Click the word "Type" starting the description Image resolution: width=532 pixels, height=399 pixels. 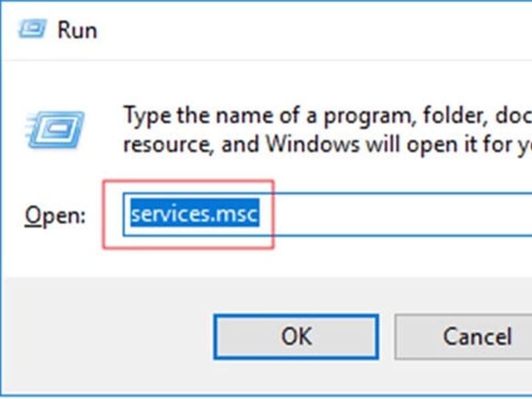[x=148, y=116]
